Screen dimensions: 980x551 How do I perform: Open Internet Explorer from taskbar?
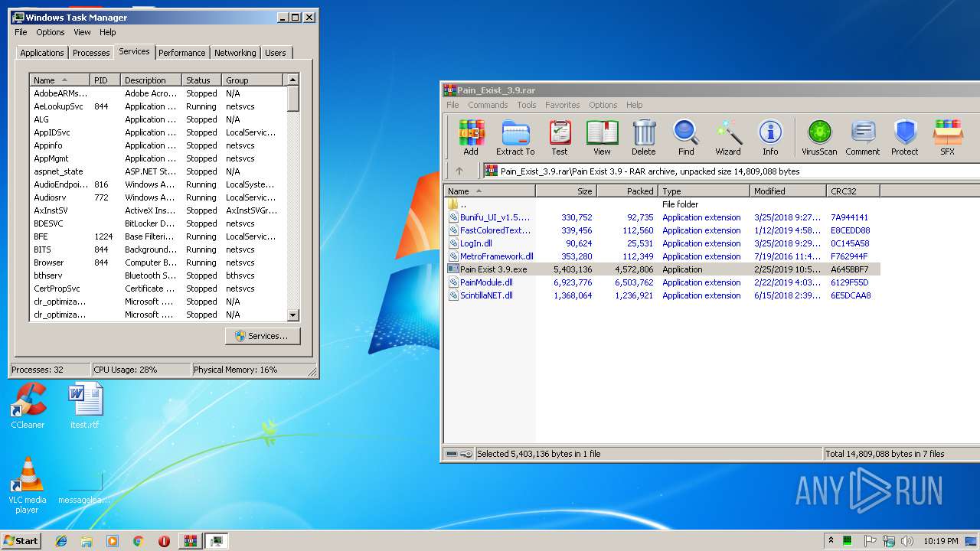click(62, 541)
